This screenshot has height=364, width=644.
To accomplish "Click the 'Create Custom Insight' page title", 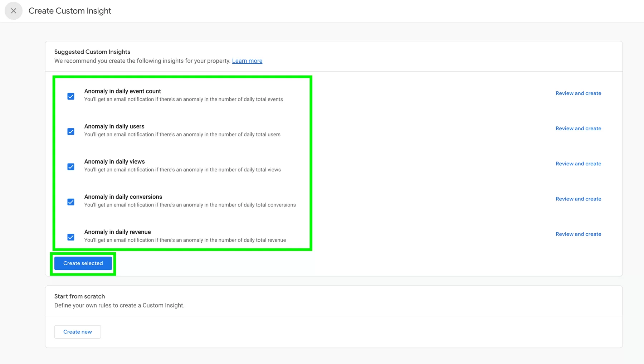I will tap(70, 11).
